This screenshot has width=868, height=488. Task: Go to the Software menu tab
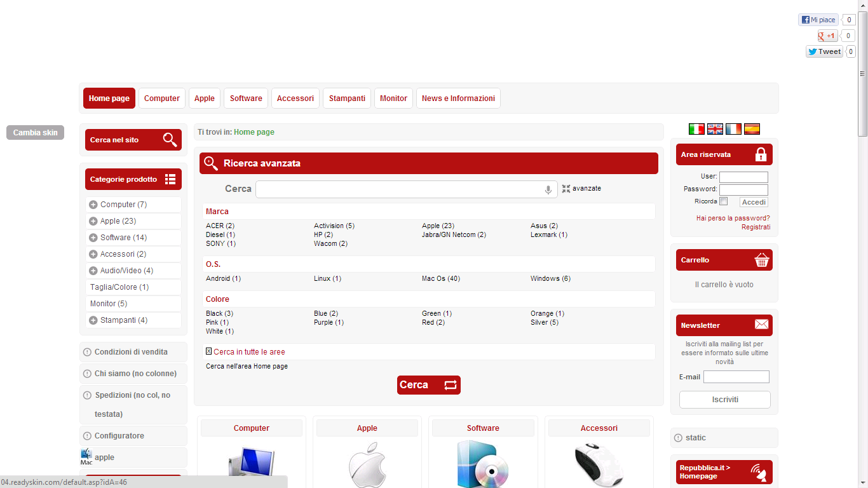click(x=246, y=98)
